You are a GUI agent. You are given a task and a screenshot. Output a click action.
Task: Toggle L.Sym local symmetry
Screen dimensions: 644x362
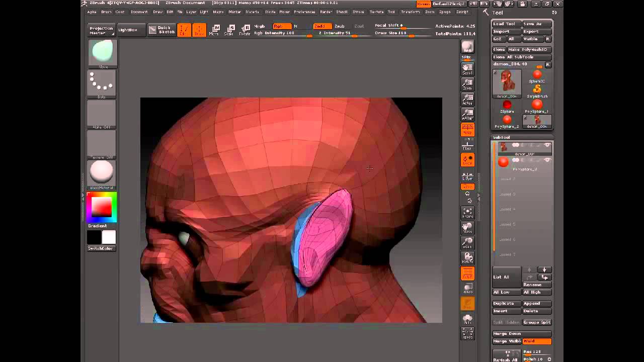click(467, 175)
